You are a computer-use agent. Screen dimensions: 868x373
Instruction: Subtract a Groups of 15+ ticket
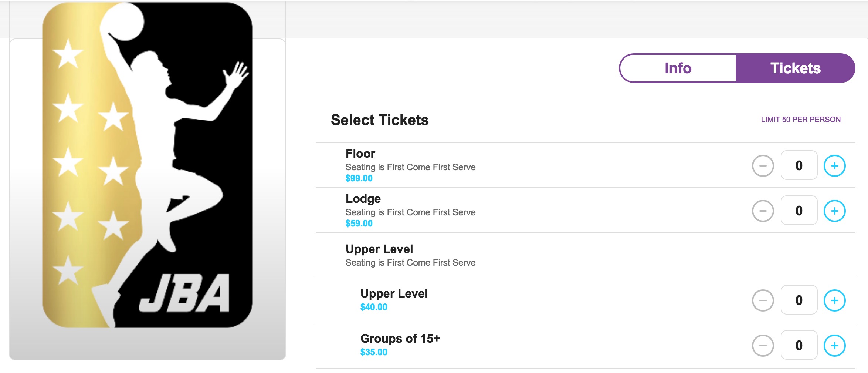point(763,346)
